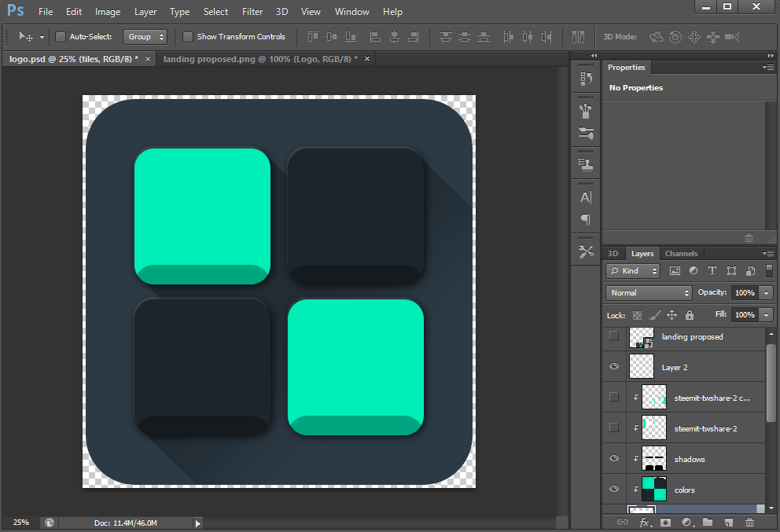This screenshot has height=532, width=780.
Task: Check Show Transform Controls
Action: pos(188,37)
